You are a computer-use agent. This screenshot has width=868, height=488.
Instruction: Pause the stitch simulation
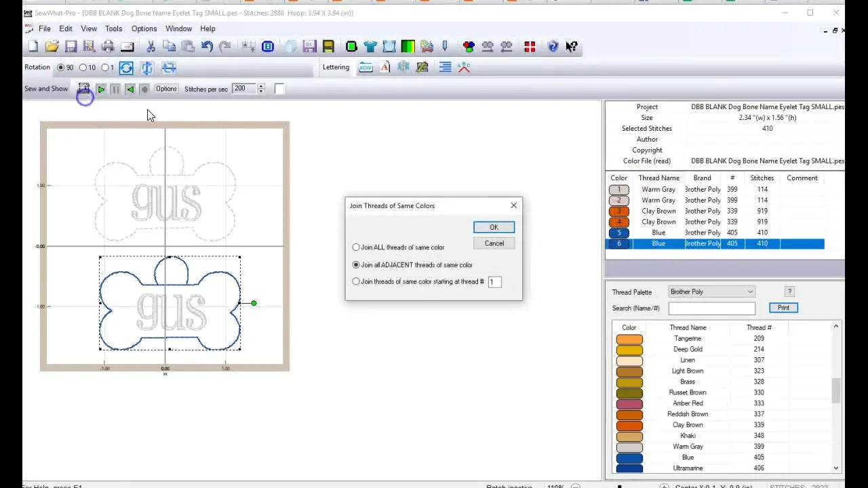click(117, 89)
